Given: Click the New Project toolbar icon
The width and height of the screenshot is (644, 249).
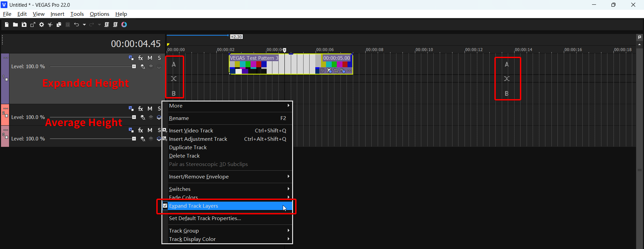Looking at the screenshot, I should coord(7,25).
